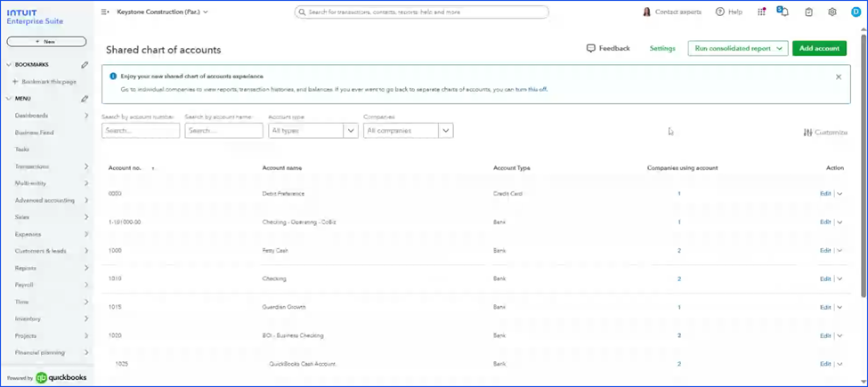This screenshot has height=387, width=868.
Task: Open the Help question mark icon
Action: tap(719, 12)
